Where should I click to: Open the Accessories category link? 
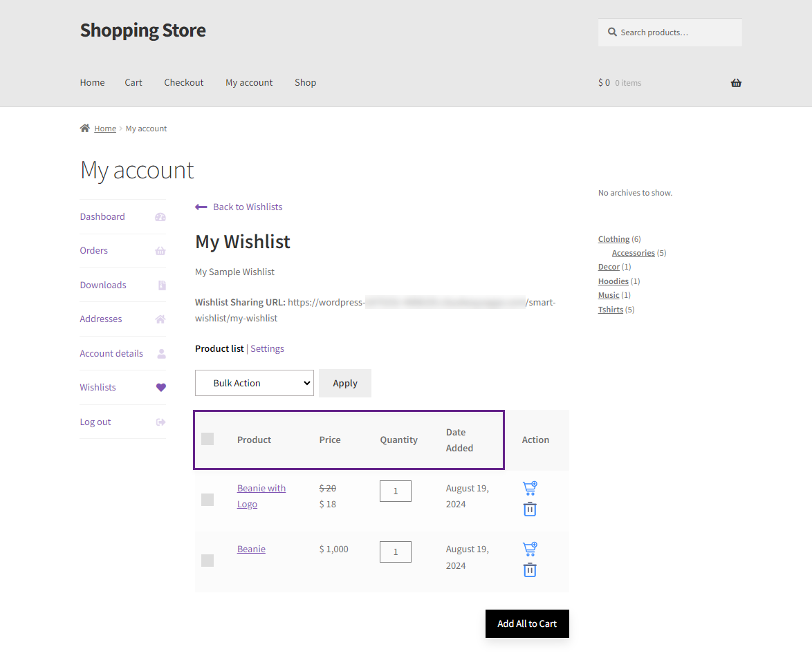pyautogui.click(x=634, y=253)
